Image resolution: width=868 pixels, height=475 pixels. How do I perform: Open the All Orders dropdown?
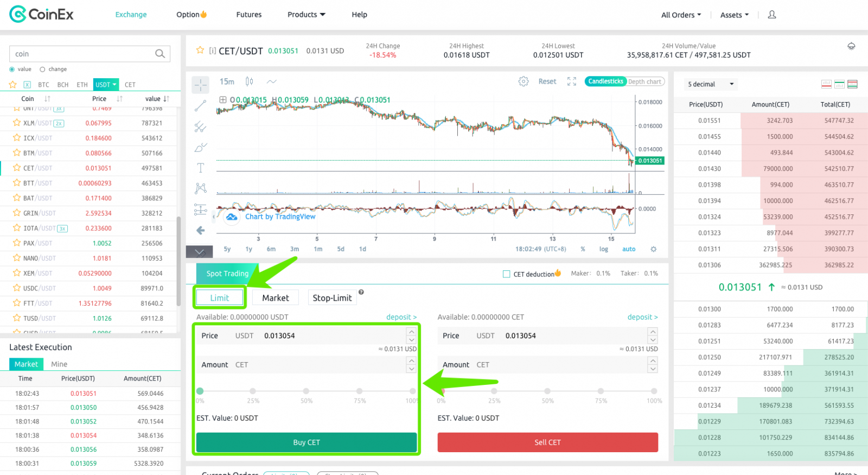(681, 15)
